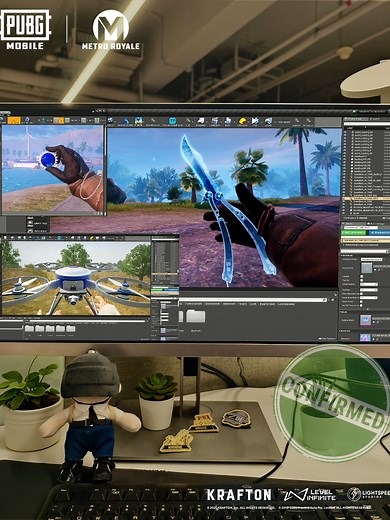This screenshot has width=390, height=520.
Task: Click the blue-white thumbnail with pink underline
Action: click(x=365, y=320)
